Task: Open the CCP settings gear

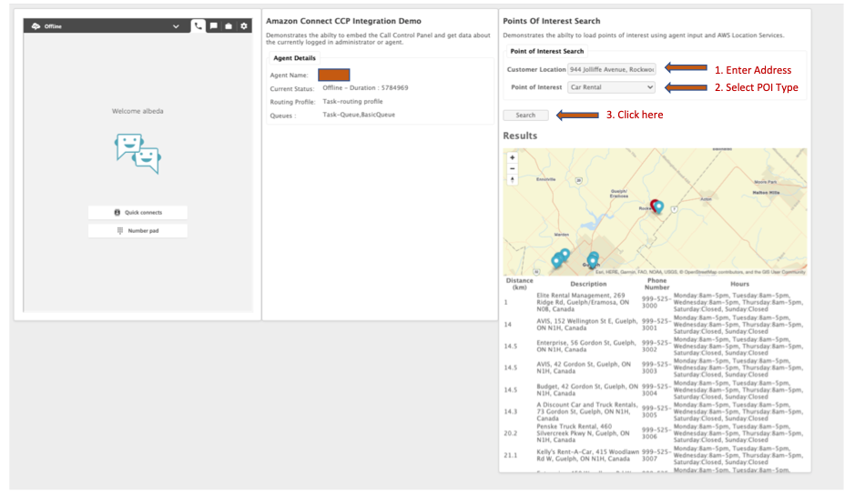Action: click(x=244, y=25)
